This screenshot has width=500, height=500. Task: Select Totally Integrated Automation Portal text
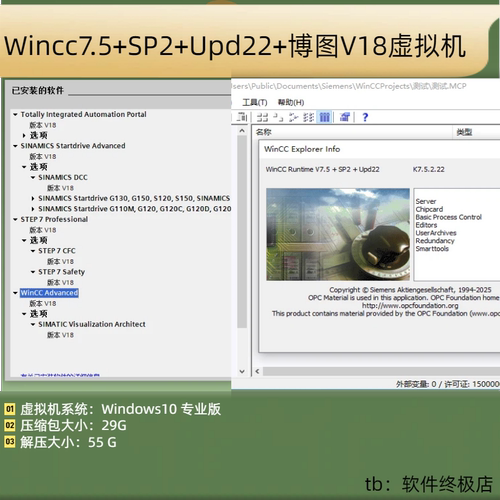click(x=83, y=114)
